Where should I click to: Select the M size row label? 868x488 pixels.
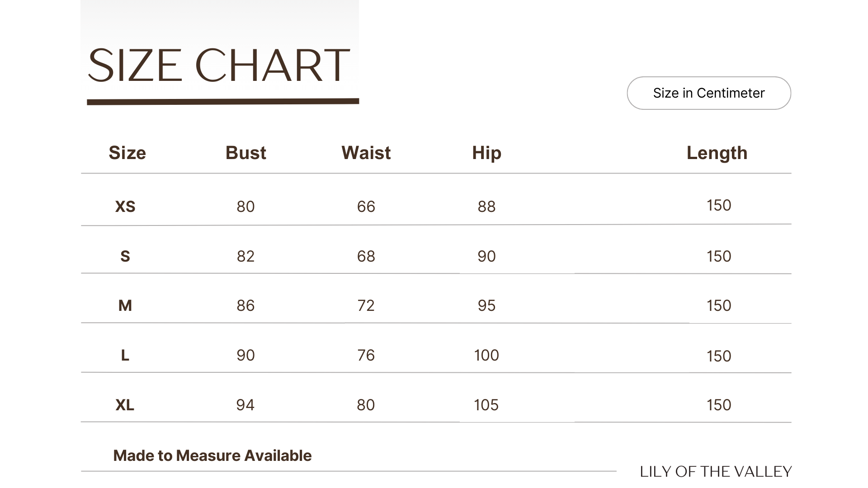pyautogui.click(x=125, y=306)
